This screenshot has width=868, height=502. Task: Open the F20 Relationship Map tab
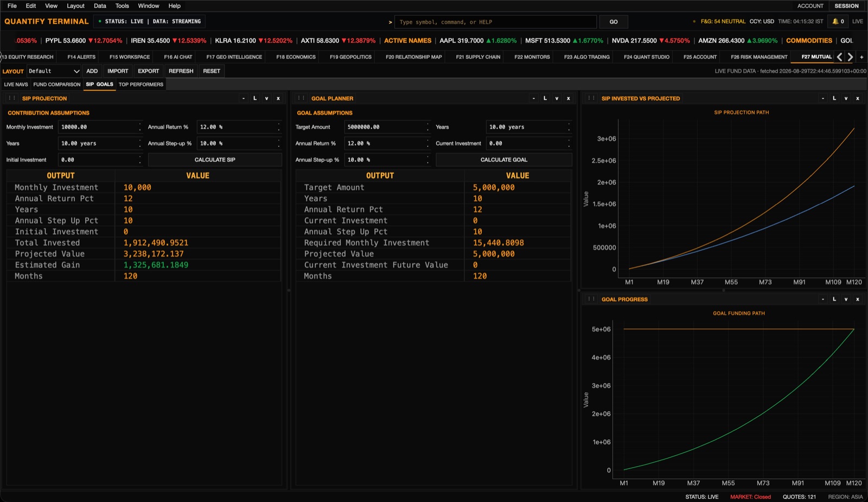(413, 57)
